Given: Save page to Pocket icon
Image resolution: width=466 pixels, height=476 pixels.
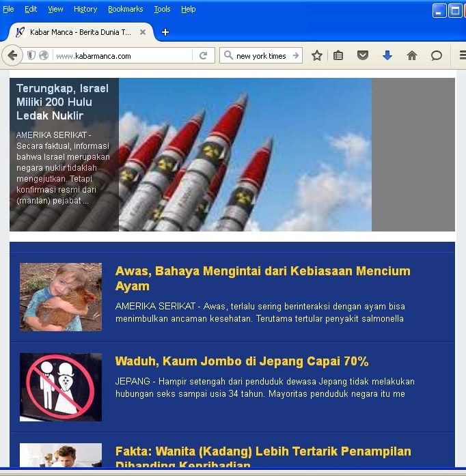Looking at the screenshot, I should 362,55.
